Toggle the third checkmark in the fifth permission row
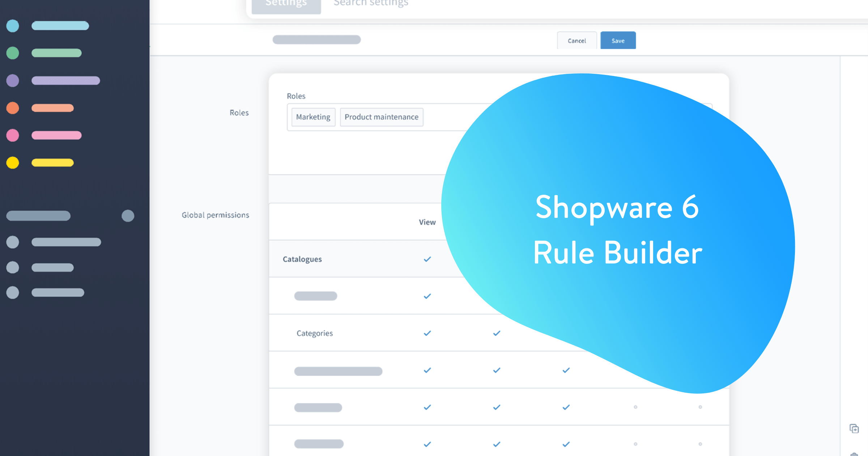The height and width of the screenshot is (456, 868). click(x=565, y=407)
